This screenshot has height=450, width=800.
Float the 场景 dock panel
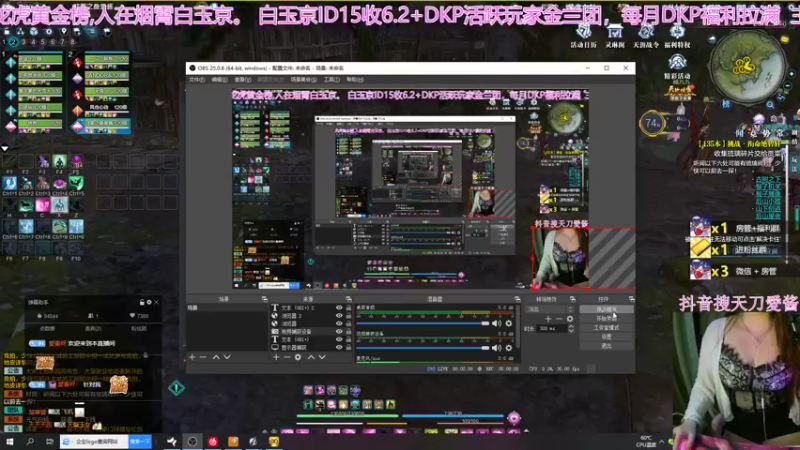(264, 299)
